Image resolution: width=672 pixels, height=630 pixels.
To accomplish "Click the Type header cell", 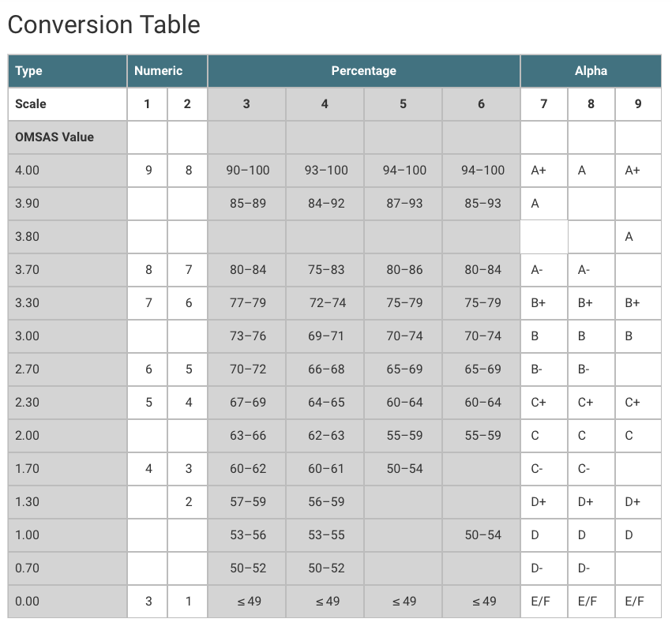I will pyautogui.click(x=67, y=71).
